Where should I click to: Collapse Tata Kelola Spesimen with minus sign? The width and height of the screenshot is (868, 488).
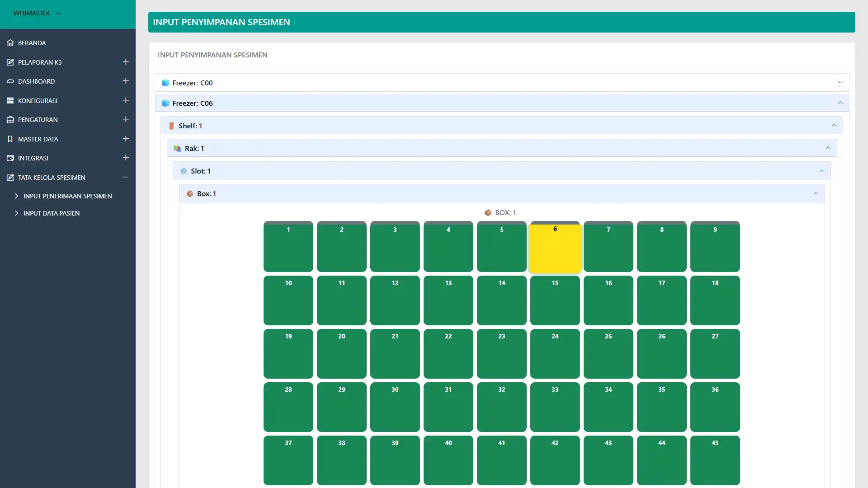(x=126, y=177)
